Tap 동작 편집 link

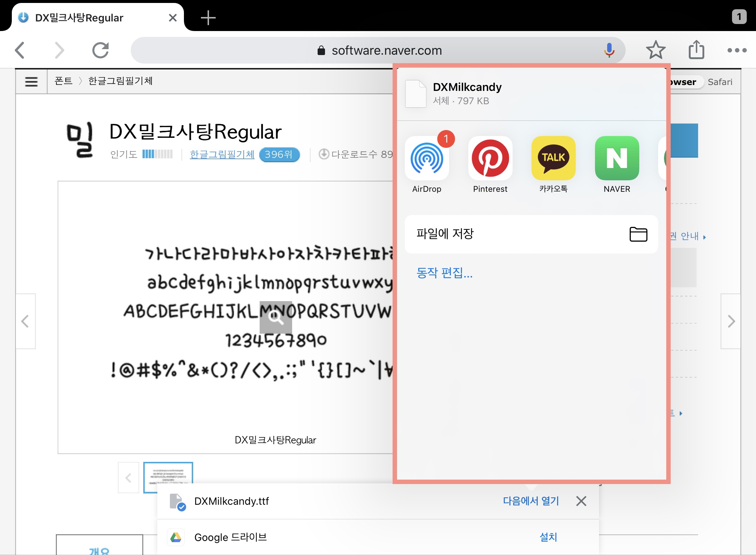tap(444, 273)
